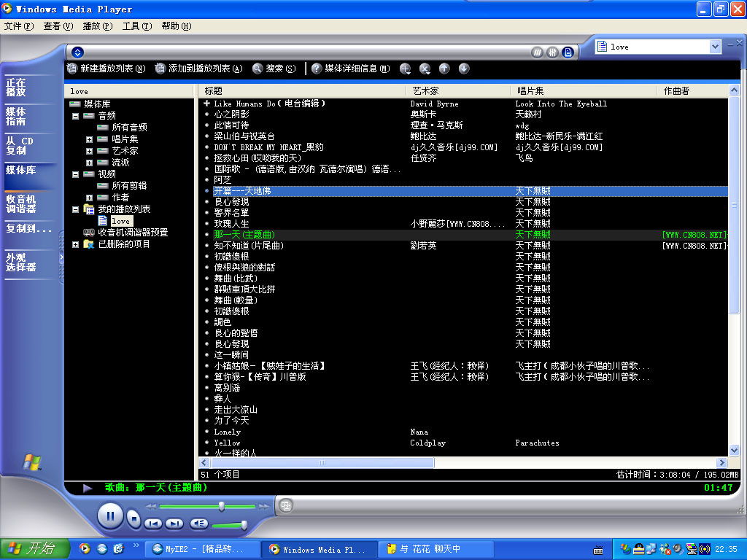This screenshot has width=747, height=560.
Task: Click the horizontal scrollbar thumb
Action: [322, 462]
